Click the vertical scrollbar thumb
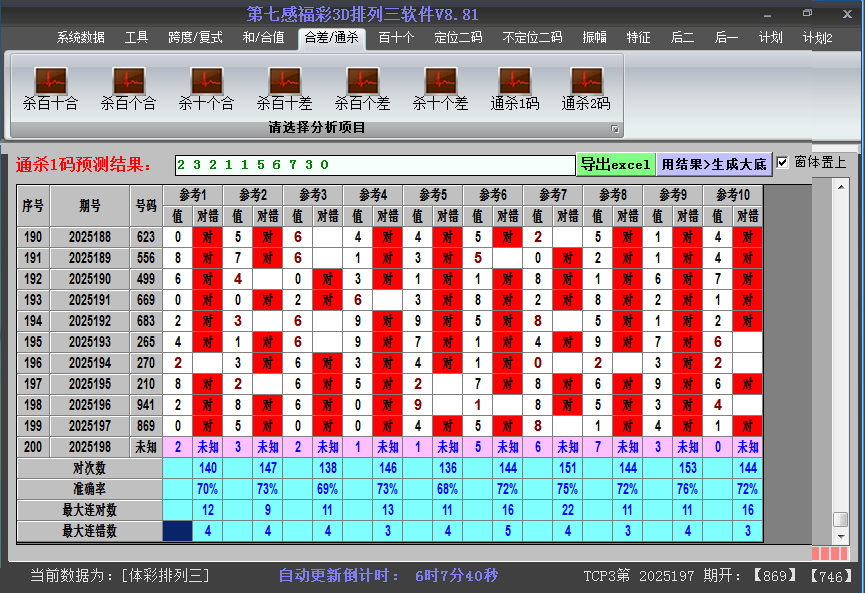 tap(841, 520)
